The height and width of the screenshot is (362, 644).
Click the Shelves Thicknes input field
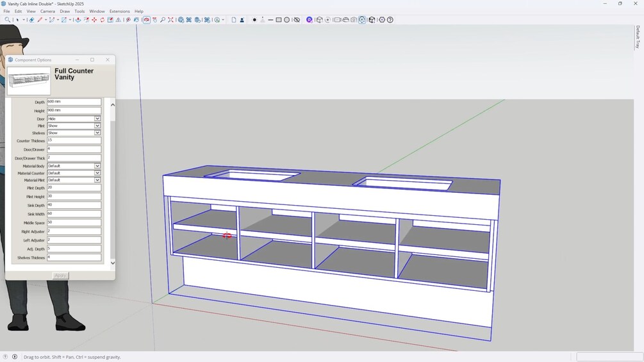click(74, 258)
